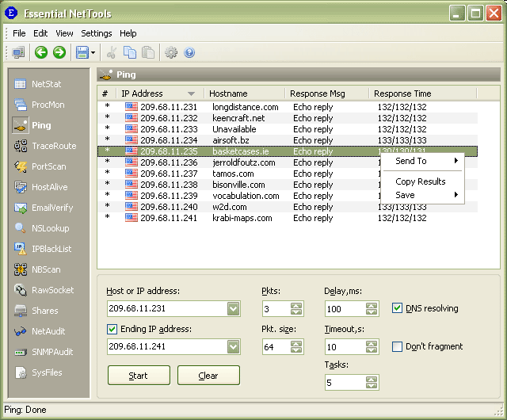
Task: Adjust the Tasks spinner arrows
Action: [x=372, y=383]
